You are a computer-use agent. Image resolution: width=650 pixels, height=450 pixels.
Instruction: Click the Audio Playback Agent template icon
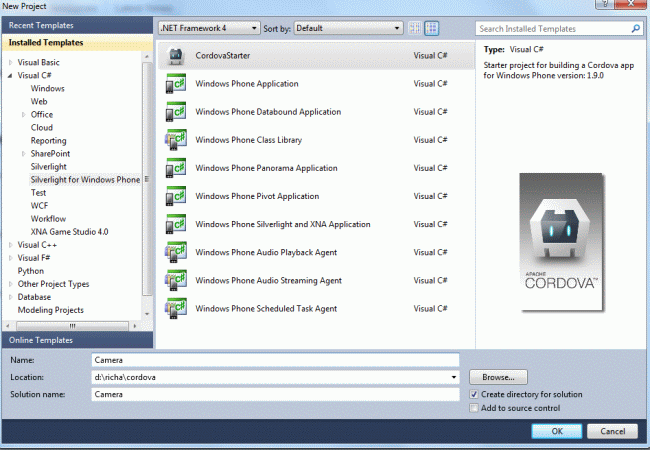(176, 252)
